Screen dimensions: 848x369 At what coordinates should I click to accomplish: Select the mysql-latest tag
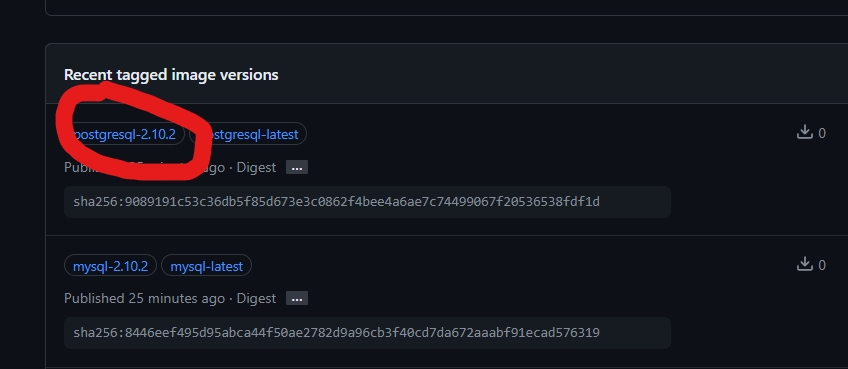(207, 266)
